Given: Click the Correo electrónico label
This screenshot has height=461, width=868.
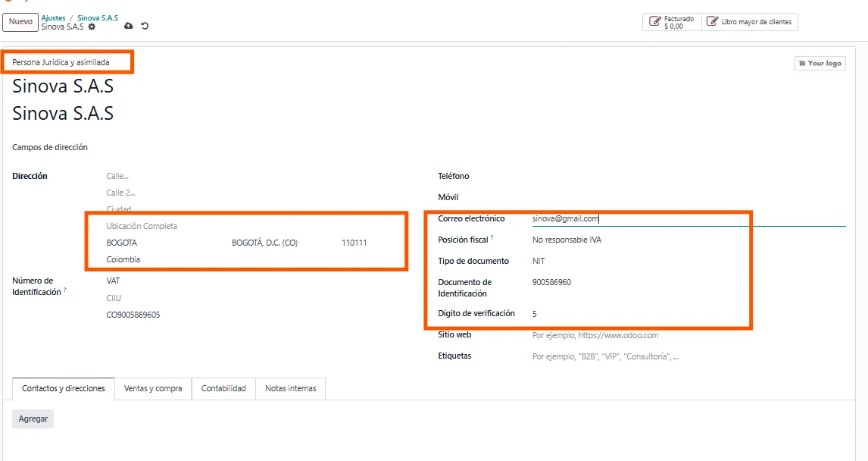Looking at the screenshot, I should [471, 219].
